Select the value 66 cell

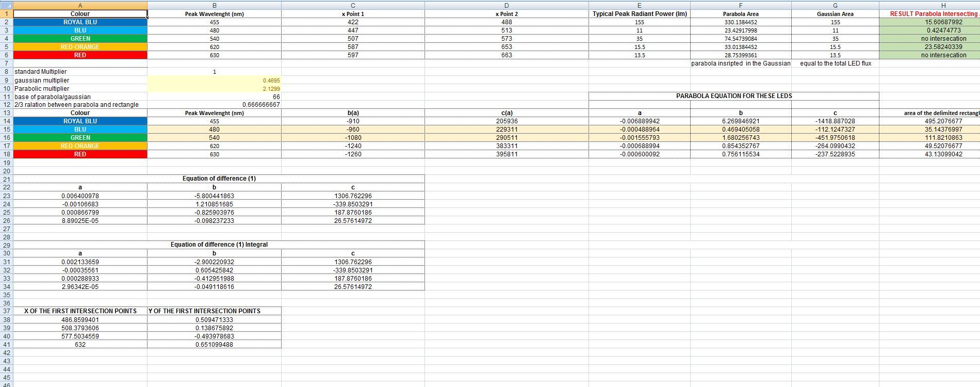(x=214, y=97)
